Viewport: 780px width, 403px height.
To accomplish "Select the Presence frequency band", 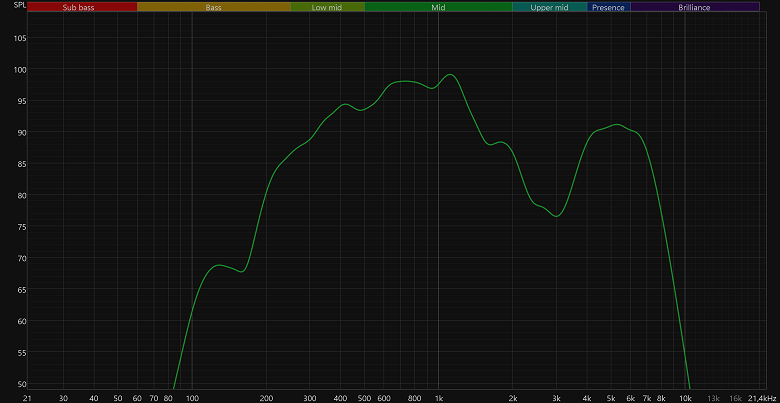I will 609,7.
